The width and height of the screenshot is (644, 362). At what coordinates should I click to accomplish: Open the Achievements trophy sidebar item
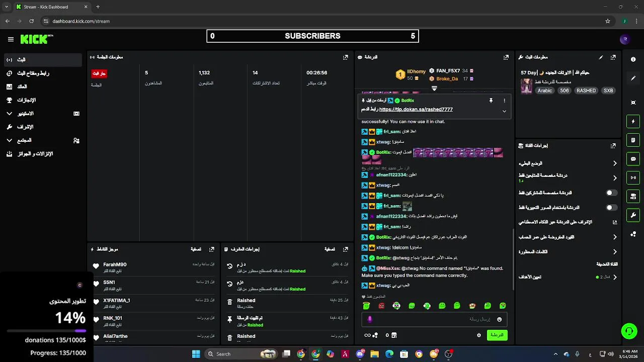pos(43,100)
